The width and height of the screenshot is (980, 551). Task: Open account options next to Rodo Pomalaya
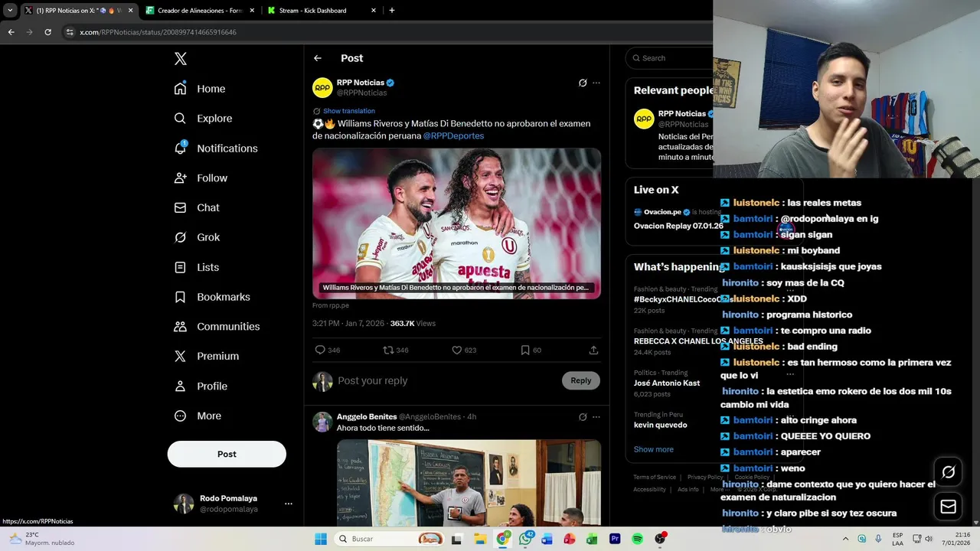289,504
